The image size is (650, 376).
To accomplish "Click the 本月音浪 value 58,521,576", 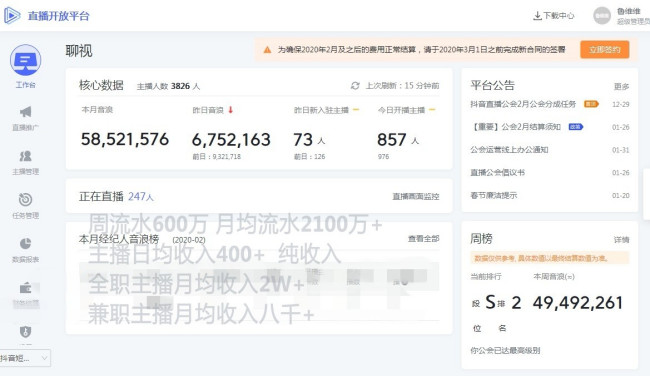I will click(x=125, y=139).
